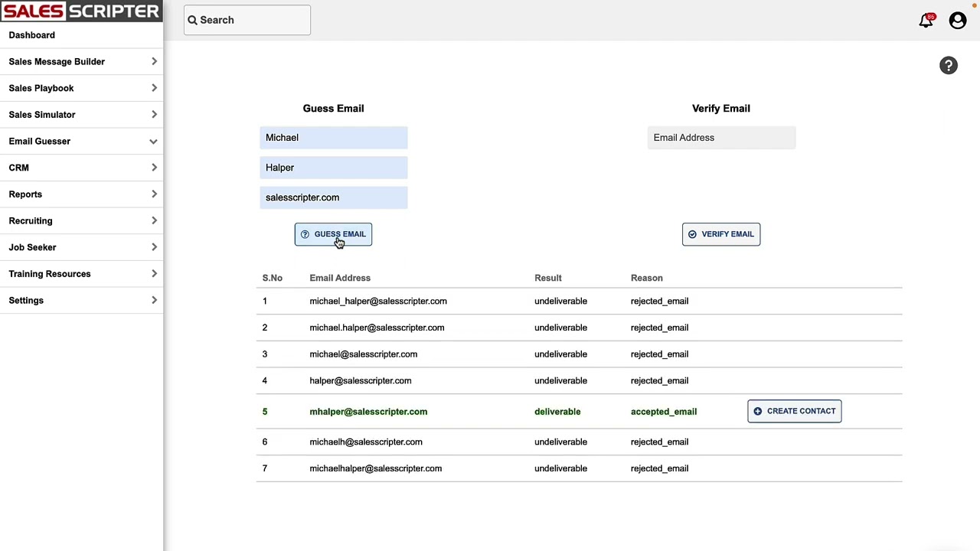Viewport: 980px width, 551px height.
Task: Expand the Job Seeker chevron
Action: click(154, 247)
